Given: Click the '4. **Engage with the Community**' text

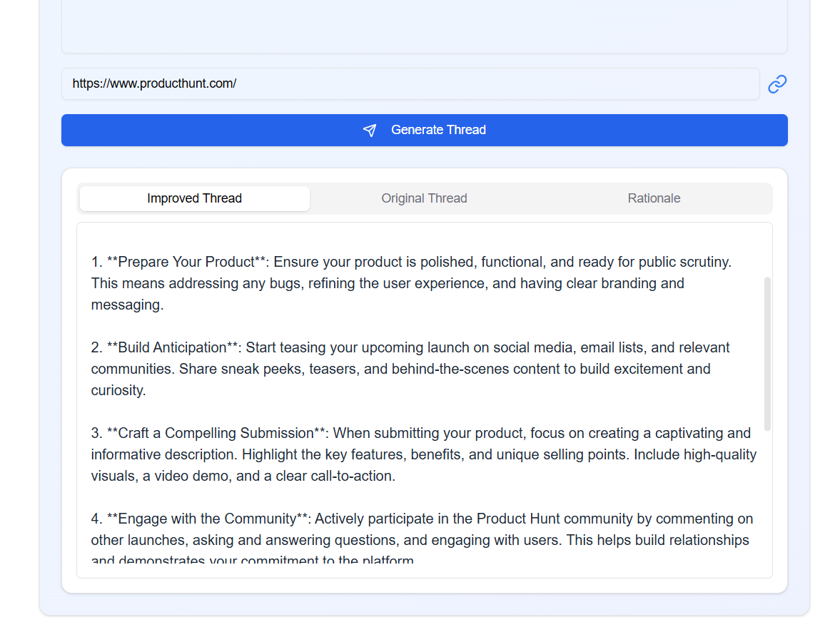Looking at the screenshot, I should tap(199, 519).
